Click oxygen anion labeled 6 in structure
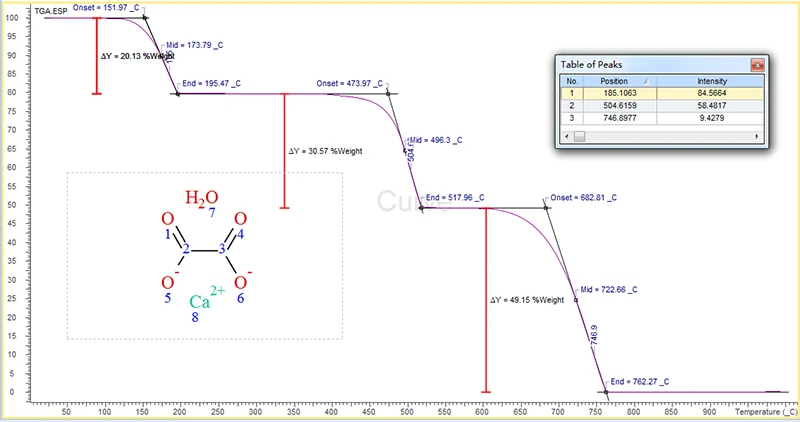The width and height of the screenshot is (800, 422). [x=241, y=283]
